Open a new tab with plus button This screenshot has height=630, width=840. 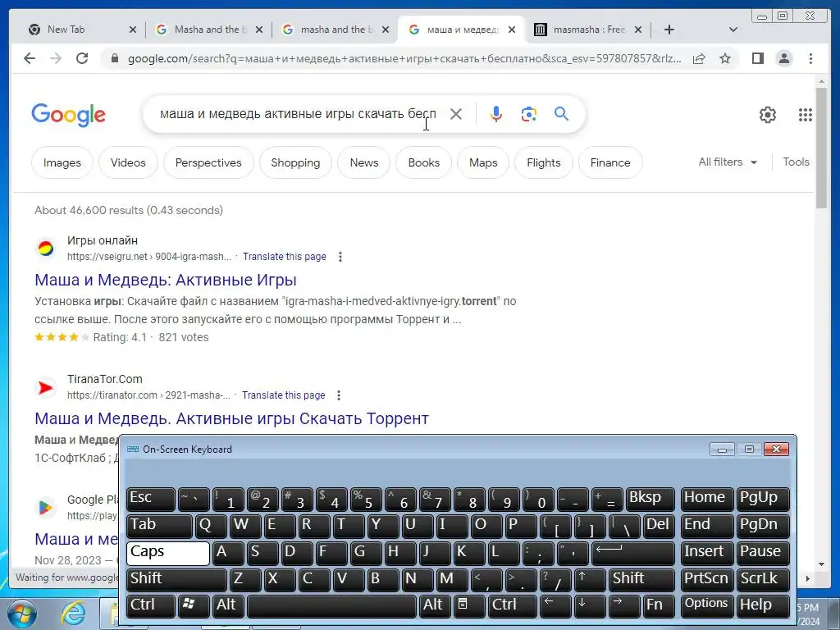(x=669, y=30)
